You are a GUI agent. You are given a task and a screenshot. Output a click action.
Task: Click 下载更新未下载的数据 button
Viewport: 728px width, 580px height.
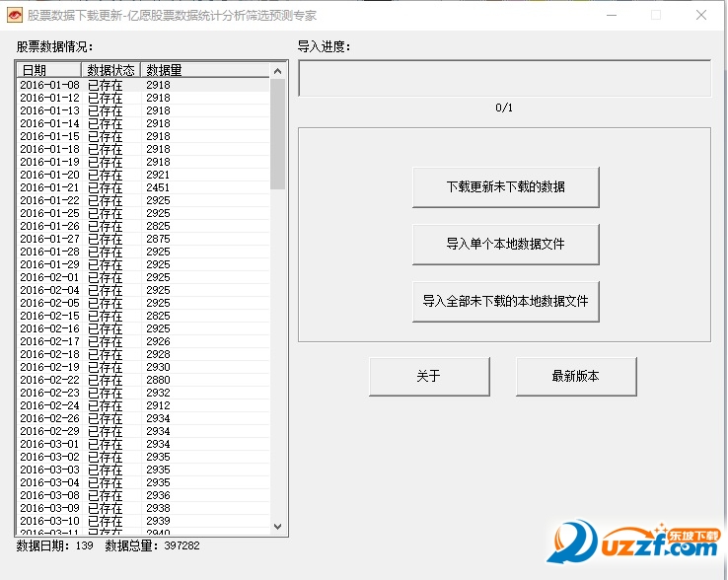click(506, 187)
